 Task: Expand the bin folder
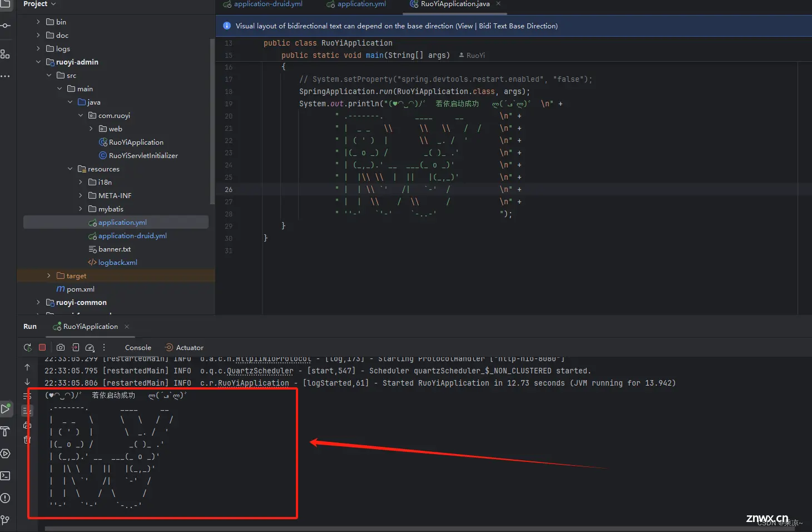tap(38, 22)
